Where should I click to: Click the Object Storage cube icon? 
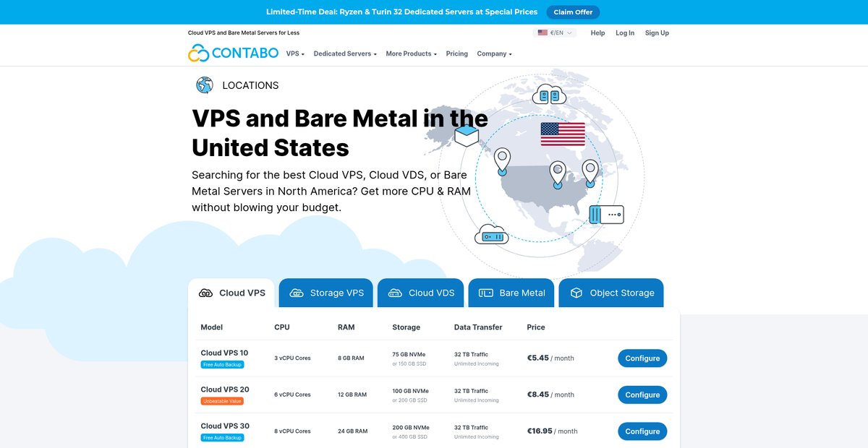click(x=576, y=293)
